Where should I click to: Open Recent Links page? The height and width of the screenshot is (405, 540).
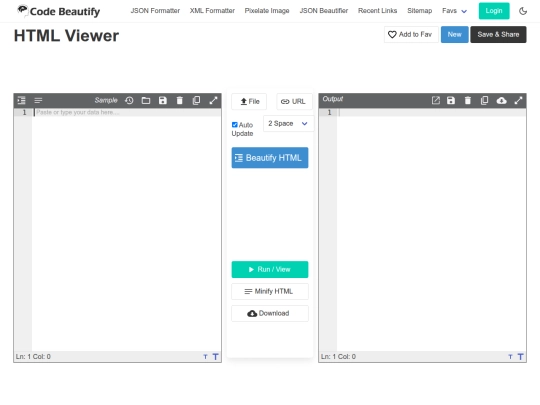(x=377, y=11)
